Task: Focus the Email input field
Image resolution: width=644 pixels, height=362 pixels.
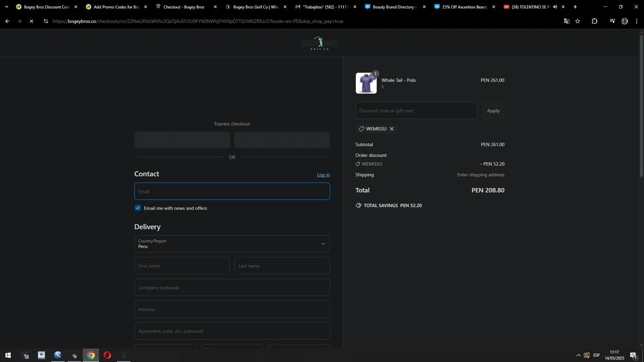Action: point(232,191)
